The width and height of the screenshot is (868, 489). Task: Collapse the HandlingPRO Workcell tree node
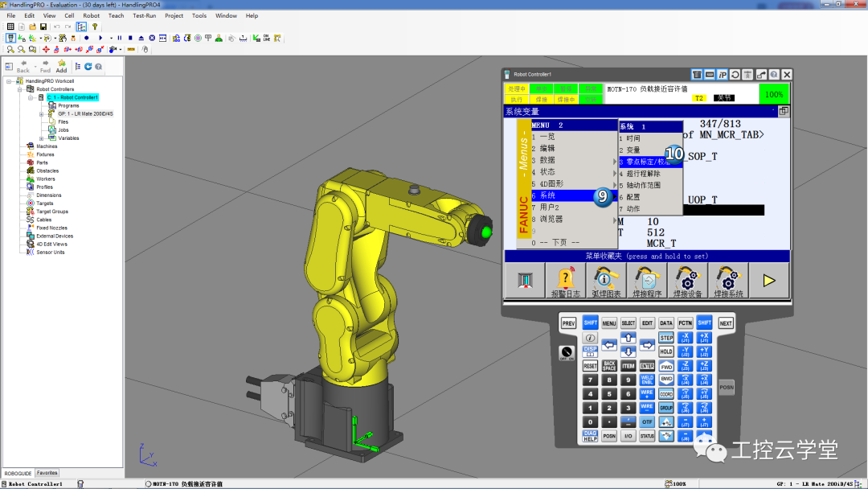[x=9, y=81]
